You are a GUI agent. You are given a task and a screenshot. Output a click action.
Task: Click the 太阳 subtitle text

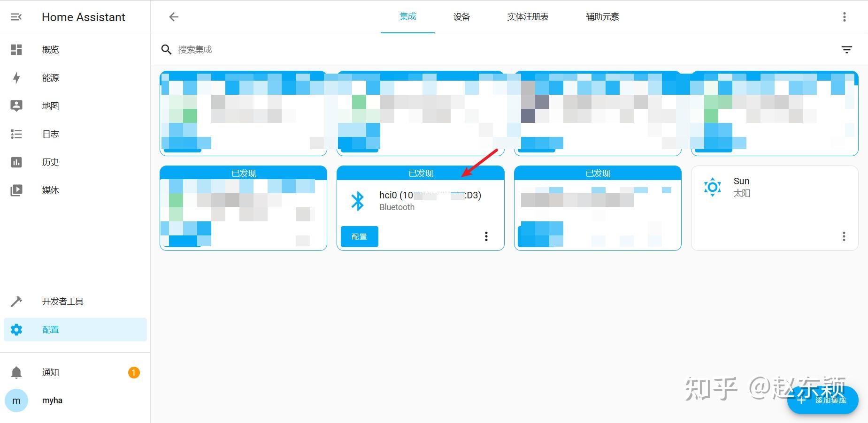click(742, 193)
